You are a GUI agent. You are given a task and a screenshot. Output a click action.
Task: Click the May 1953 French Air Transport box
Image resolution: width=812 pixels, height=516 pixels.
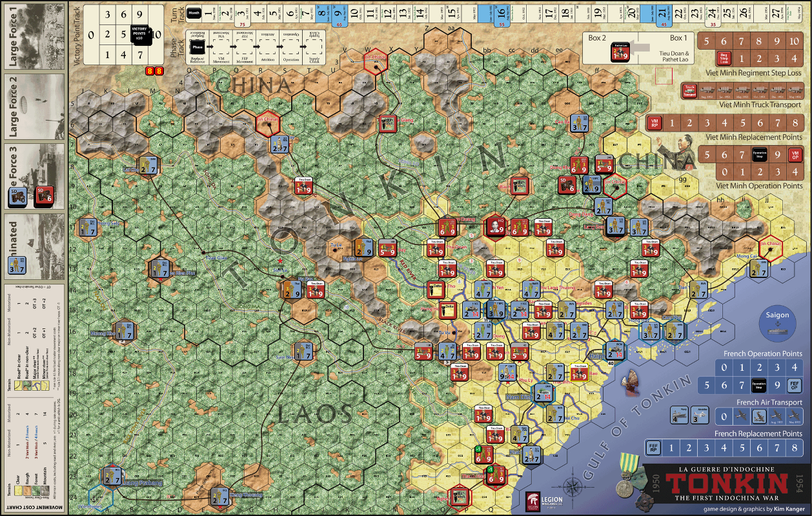click(795, 417)
